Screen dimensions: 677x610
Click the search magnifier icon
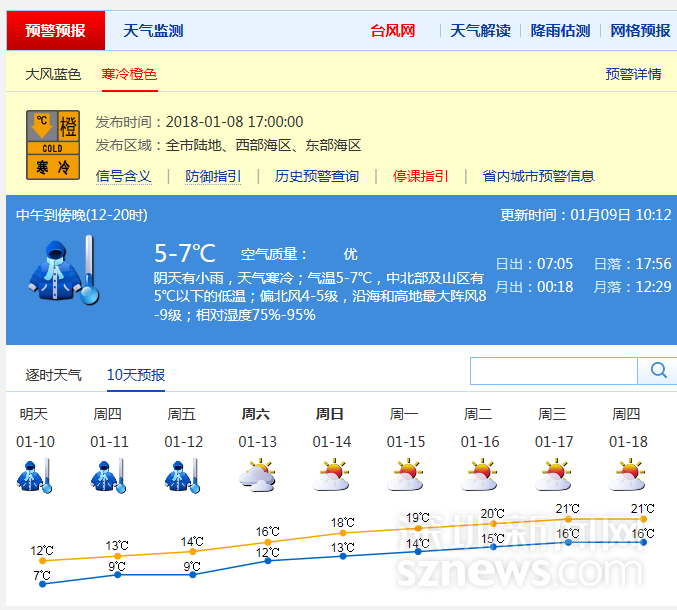[658, 371]
